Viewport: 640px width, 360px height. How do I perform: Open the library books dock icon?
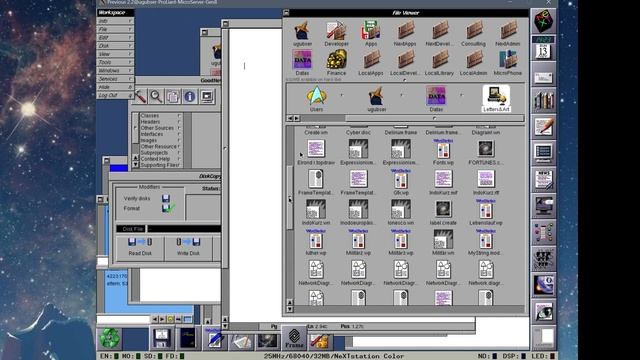pyautogui.click(x=543, y=100)
